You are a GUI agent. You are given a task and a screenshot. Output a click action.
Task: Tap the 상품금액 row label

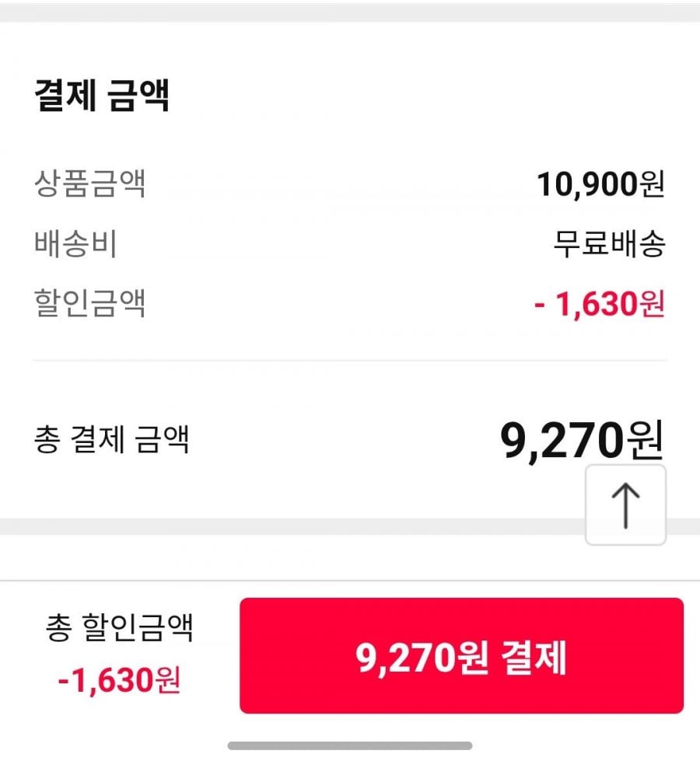click(90, 184)
